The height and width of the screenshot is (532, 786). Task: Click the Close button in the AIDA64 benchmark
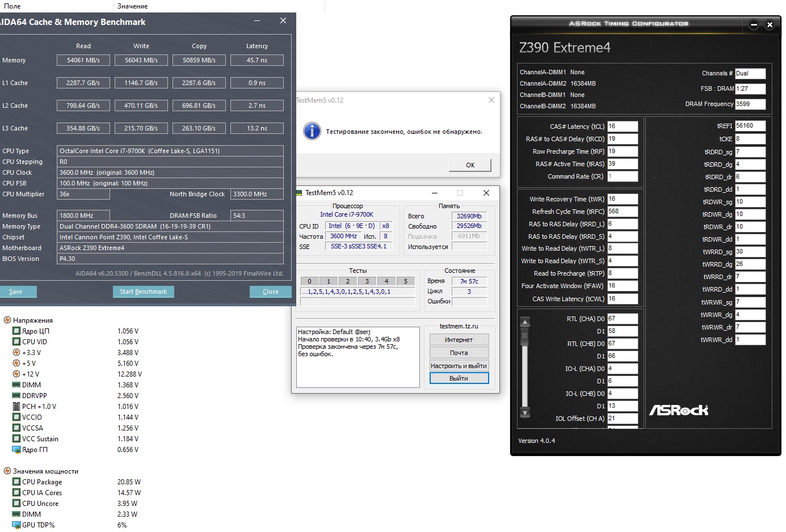[x=271, y=292]
